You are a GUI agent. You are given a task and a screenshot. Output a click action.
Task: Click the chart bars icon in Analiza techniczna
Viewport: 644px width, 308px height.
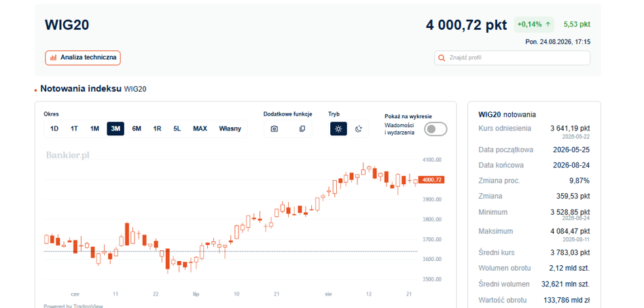53,58
